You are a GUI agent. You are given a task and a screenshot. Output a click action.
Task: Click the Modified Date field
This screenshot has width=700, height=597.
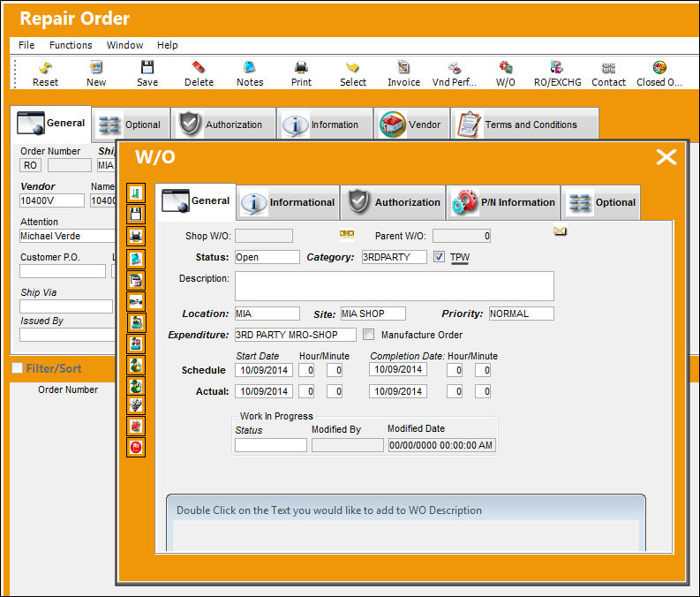pyautogui.click(x=441, y=445)
